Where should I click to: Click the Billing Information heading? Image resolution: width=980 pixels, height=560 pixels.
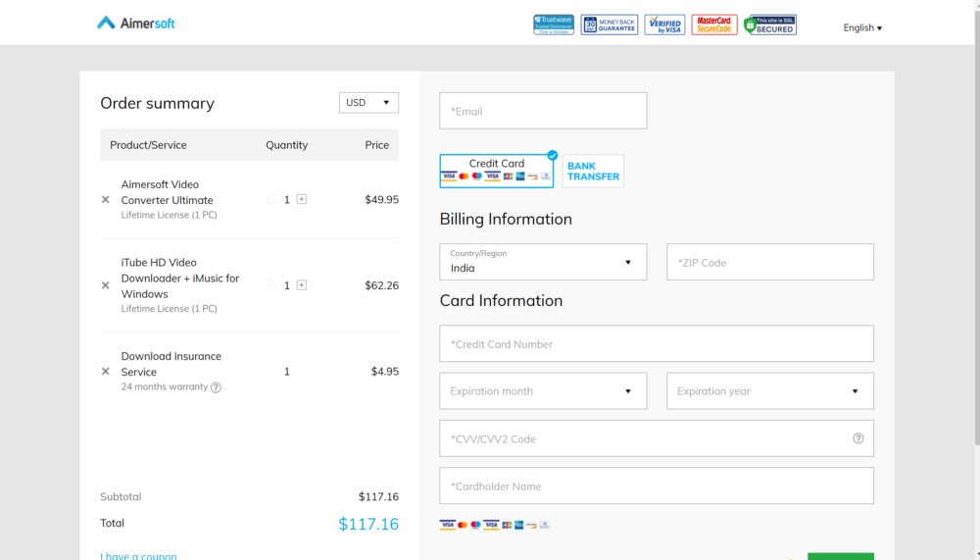click(x=506, y=219)
